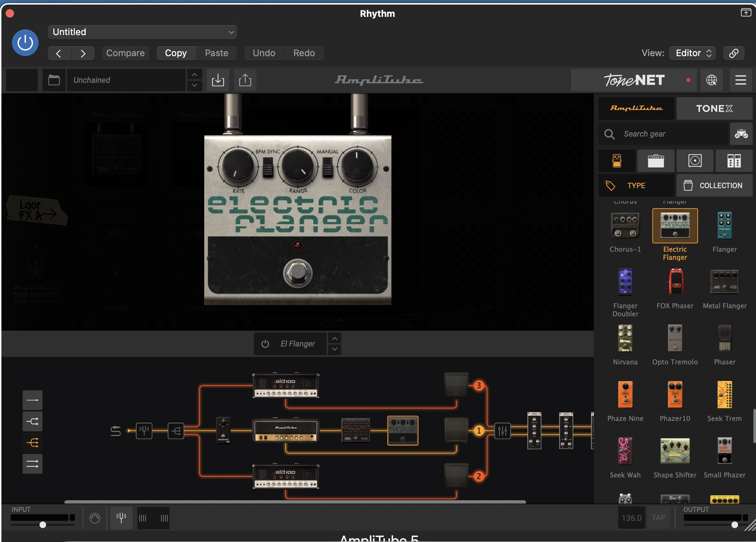Click the INPUT level slider knob
The width and height of the screenshot is (756, 542).
coord(43,525)
